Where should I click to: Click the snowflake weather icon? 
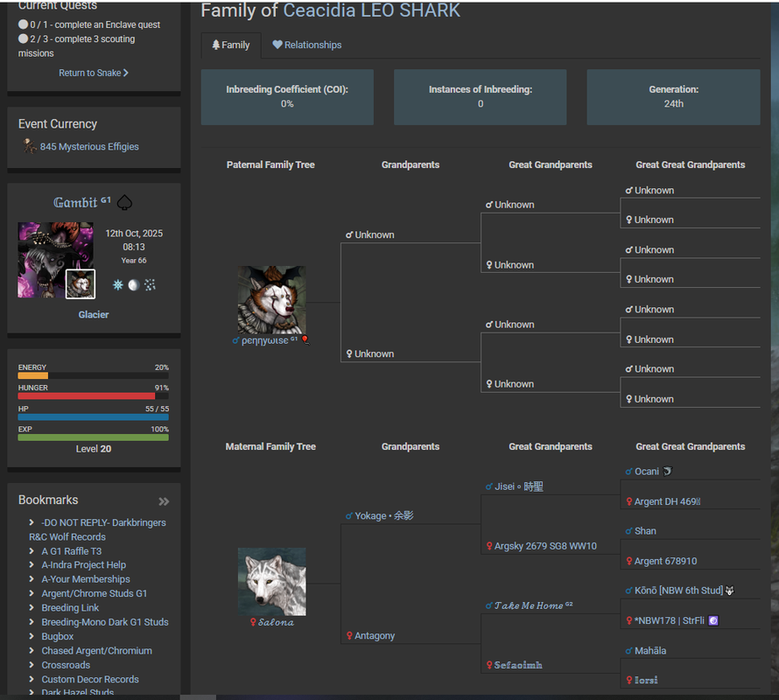tap(118, 284)
